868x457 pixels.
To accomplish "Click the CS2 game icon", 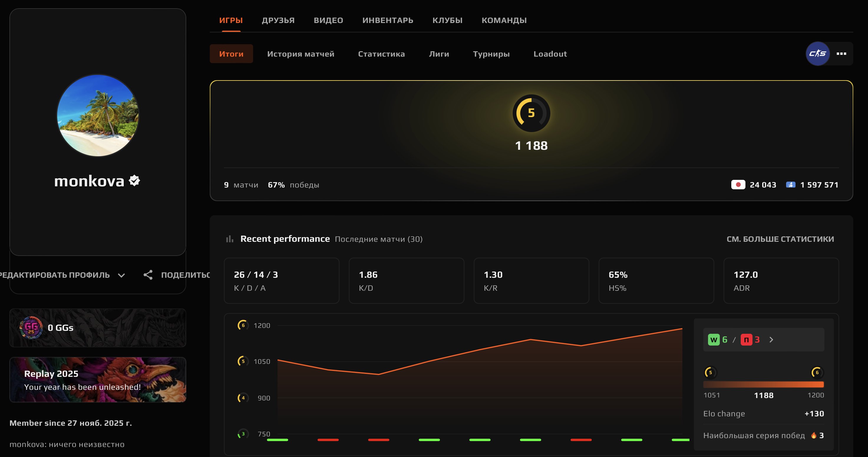I will coord(818,53).
